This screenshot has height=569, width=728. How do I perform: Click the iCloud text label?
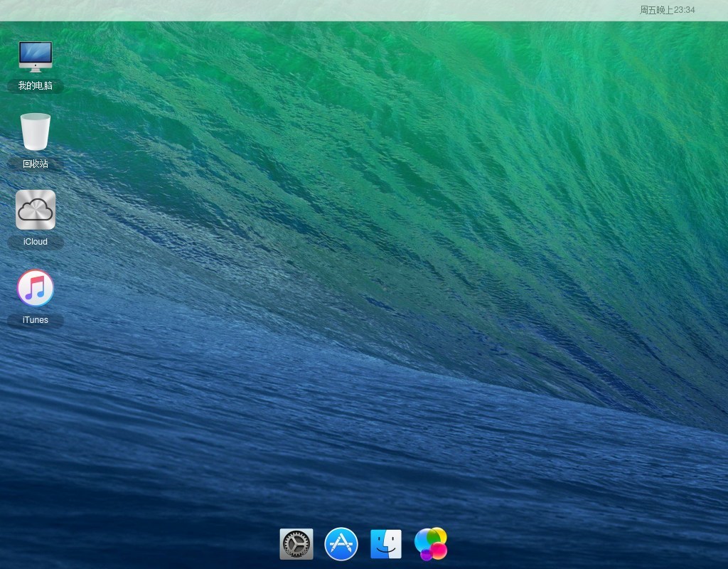pyautogui.click(x=36, y=242)
